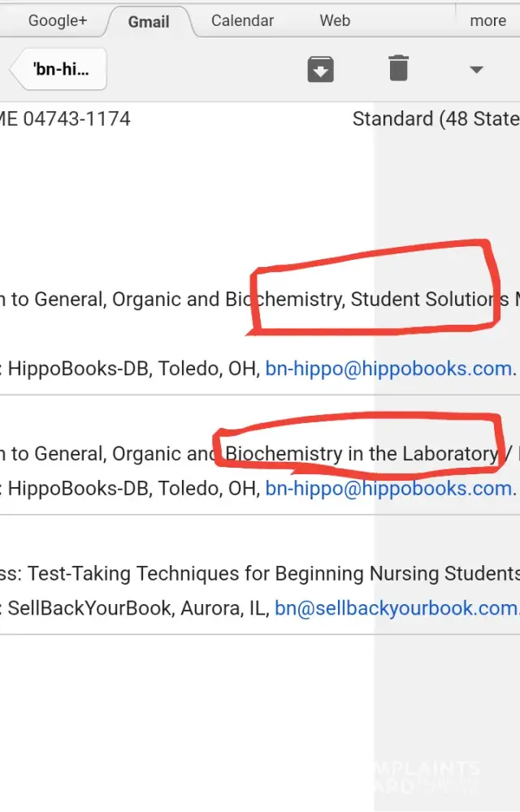The image size is (520, 812).
Task: Go to the Web tab
Action: (335, 21)
